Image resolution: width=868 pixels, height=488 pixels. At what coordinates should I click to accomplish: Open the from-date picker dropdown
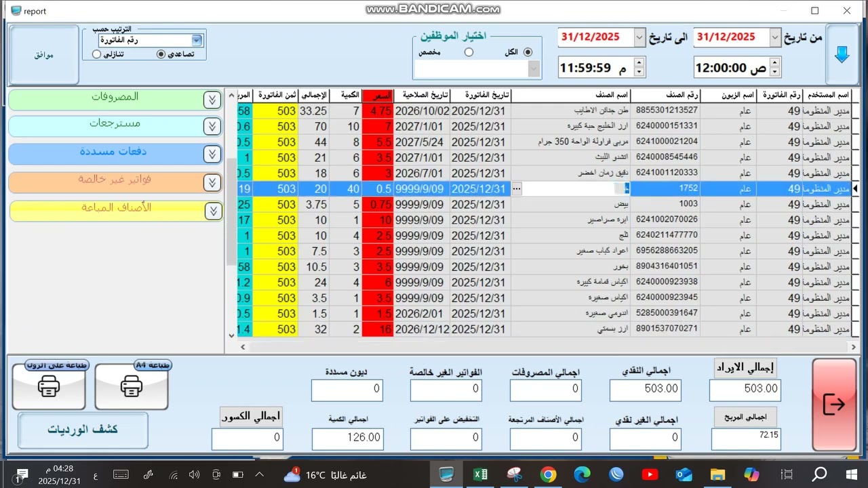[776, 37]
